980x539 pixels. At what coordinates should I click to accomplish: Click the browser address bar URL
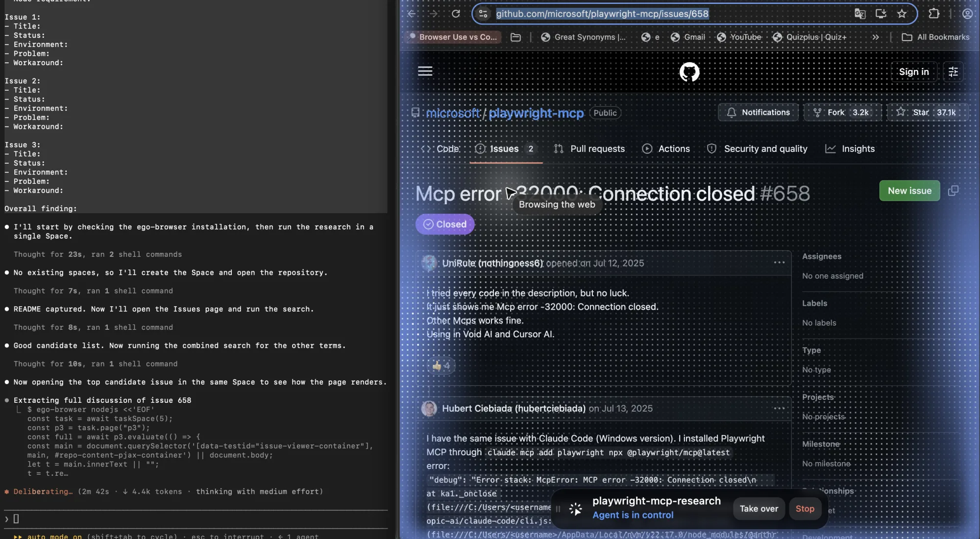tap(602, 14)
